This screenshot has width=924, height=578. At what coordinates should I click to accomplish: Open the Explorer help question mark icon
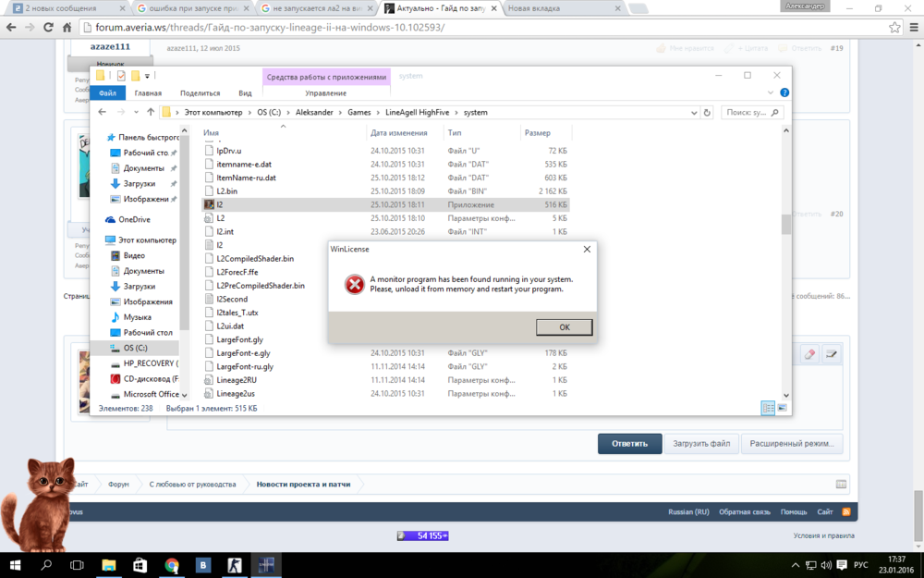pos(784,92)
